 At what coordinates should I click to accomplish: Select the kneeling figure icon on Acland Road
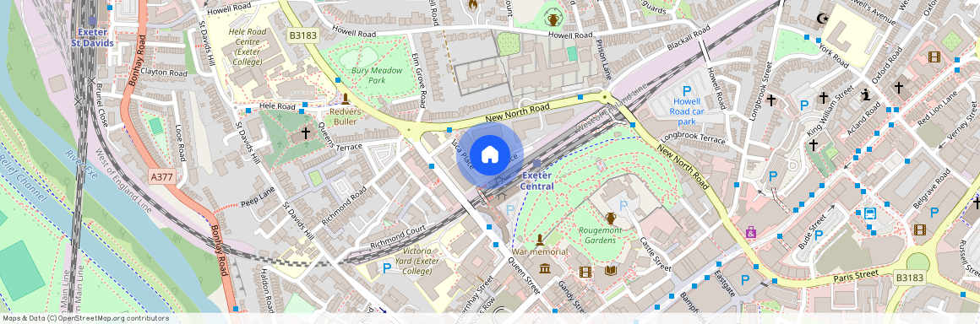tap(866, 94)
